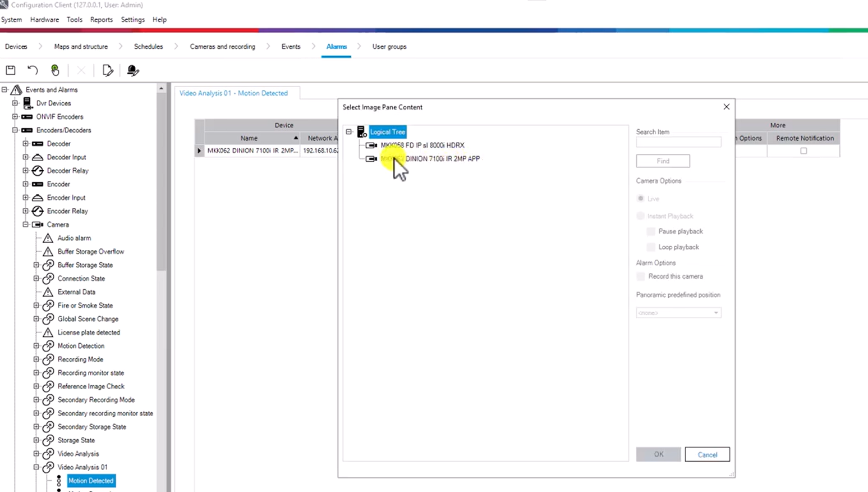Viewport: 868px width, 492px height.
Task: Click the Find button in the dialog
Action: tap(663, 161)
